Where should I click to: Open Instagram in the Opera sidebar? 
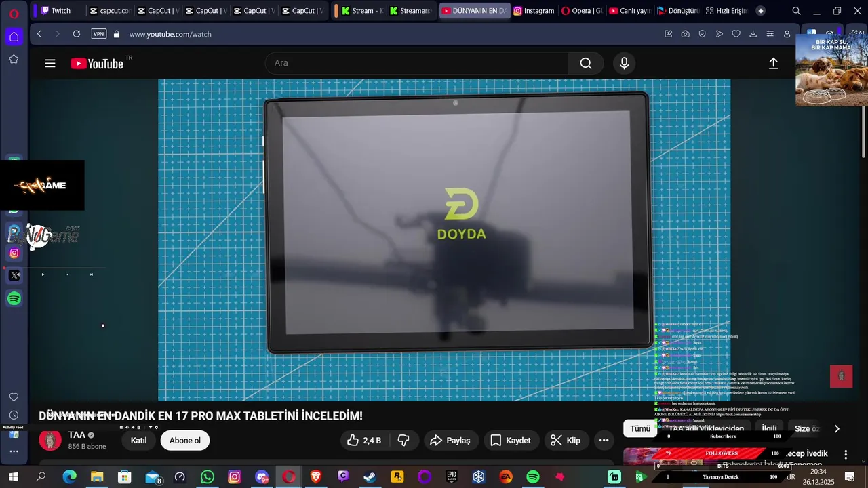click(14, 253)
